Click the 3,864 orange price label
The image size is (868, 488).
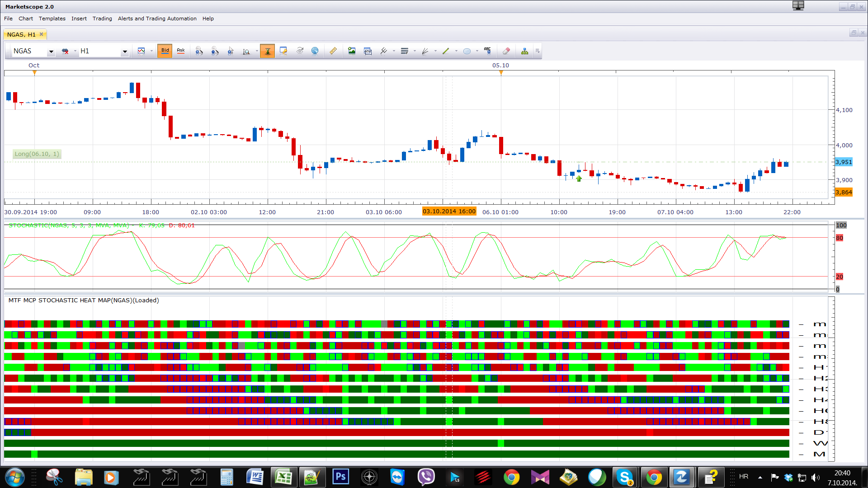pos(844,192)
